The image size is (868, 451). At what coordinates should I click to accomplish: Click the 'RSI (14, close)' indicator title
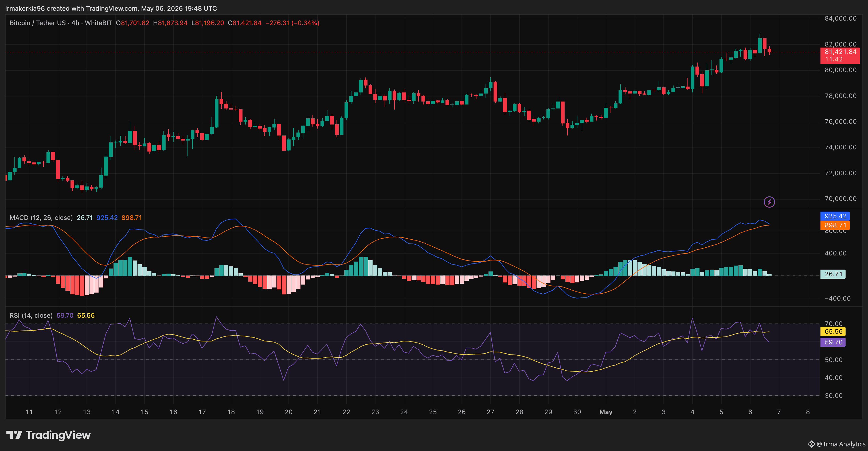point(31,316)
